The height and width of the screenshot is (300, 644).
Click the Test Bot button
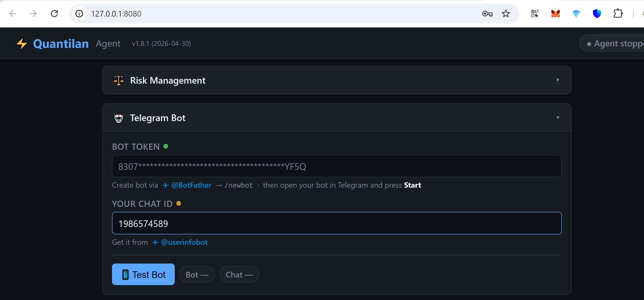(143, 274)
